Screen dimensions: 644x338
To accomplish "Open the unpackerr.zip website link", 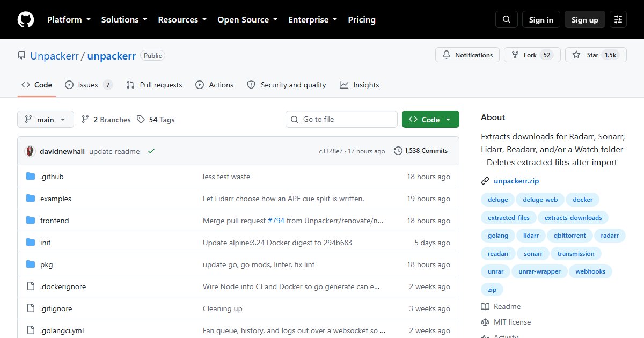I will (516, 181).
